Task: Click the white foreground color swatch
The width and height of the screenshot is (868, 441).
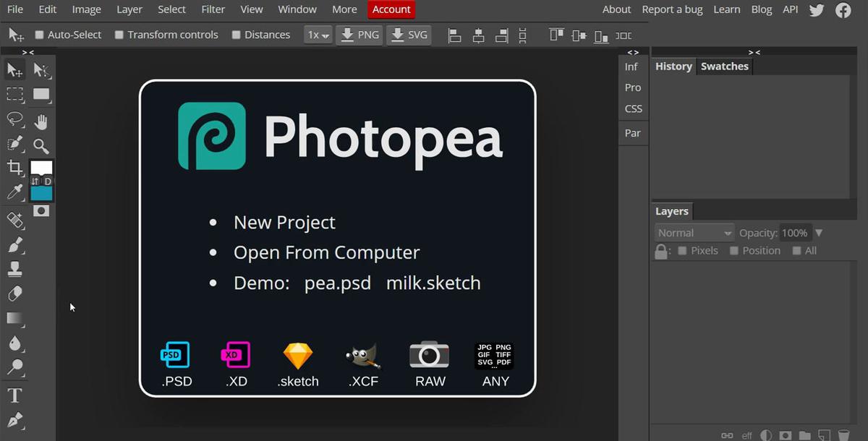Action: coord(41,166)
